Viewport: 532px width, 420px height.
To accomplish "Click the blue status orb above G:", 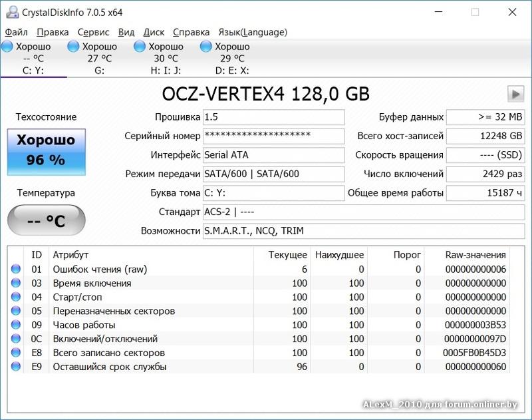I will [x=73, y=46].
